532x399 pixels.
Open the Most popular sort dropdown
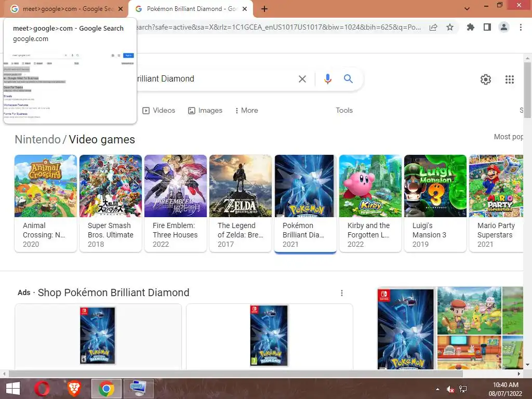point(508,137)
